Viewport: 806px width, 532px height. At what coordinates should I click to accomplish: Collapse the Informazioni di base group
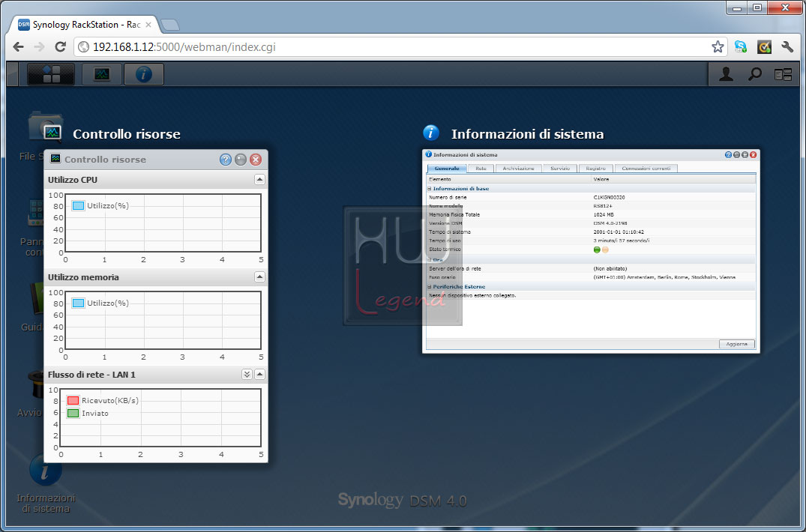pyautogui.click(x=430, y=189)
